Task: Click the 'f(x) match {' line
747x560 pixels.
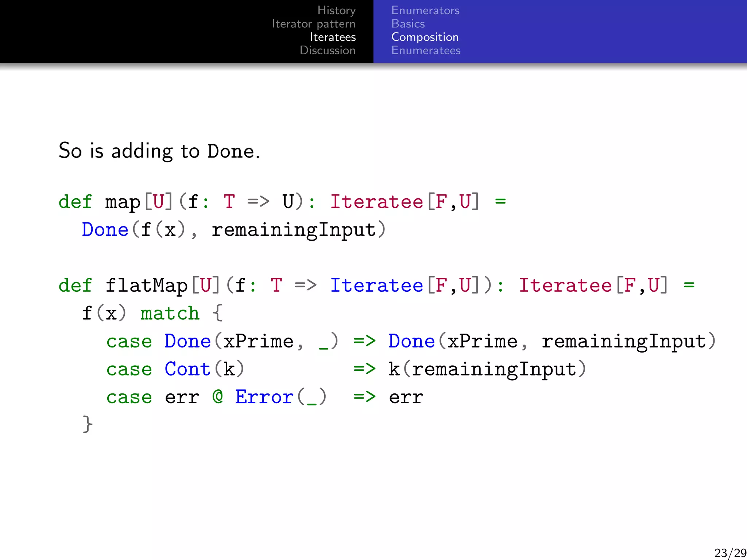Action: (152, 313)
